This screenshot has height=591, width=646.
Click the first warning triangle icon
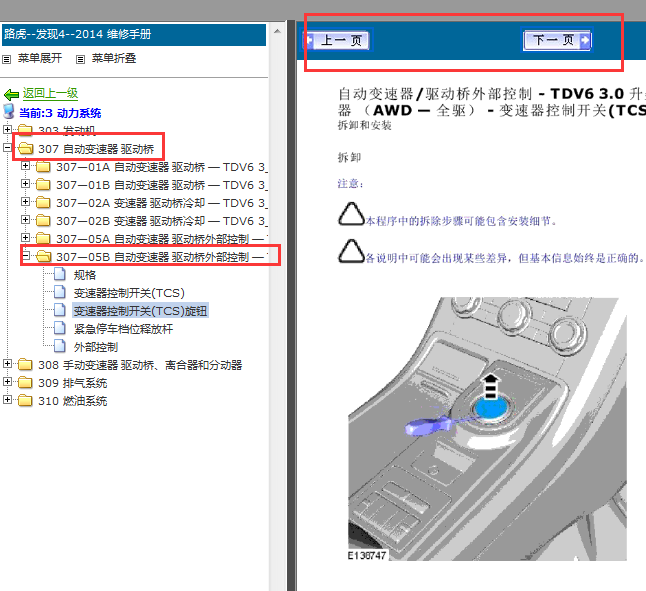coord(351,214)
